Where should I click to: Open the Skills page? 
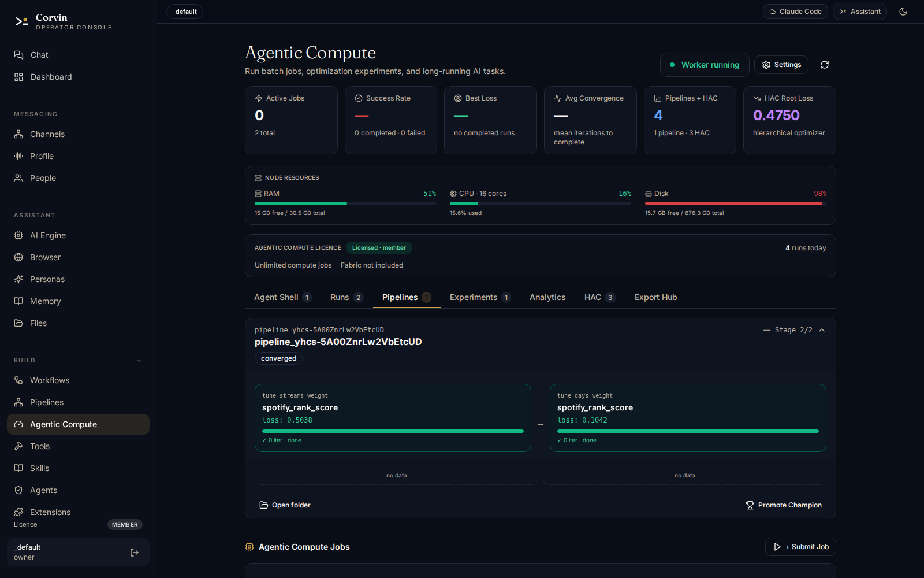[78, 468]
